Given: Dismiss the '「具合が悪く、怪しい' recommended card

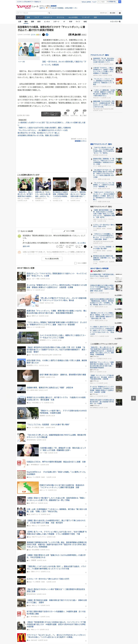Looking at the screenshot, I should (33, 200).
